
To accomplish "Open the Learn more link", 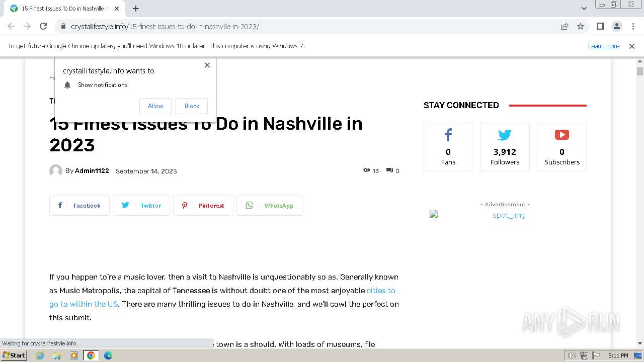I will 604,46.
